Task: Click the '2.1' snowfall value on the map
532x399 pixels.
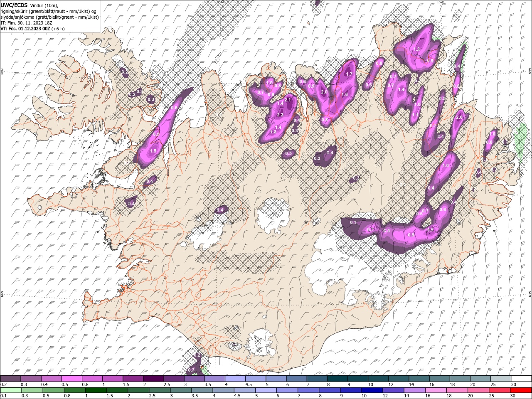Action: point(288,100)
